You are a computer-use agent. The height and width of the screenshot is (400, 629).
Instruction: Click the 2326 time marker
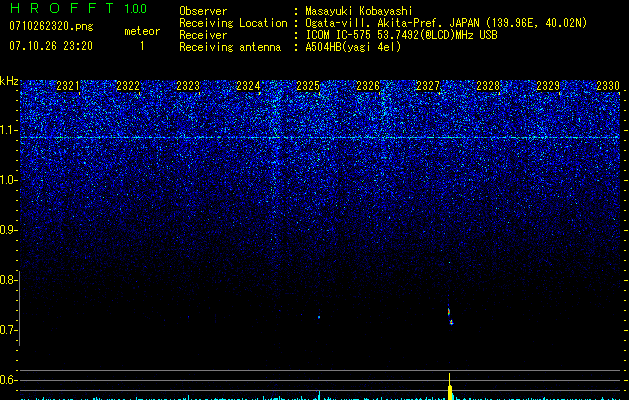368,86
